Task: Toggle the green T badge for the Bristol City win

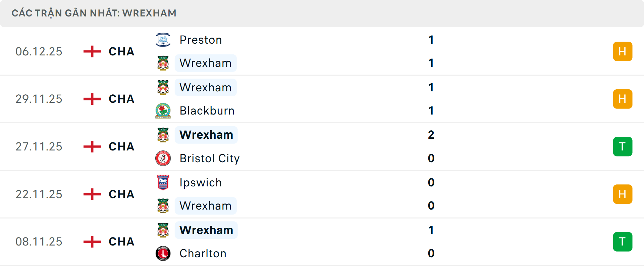Action: pyautogui.click(x=623, y=146)
